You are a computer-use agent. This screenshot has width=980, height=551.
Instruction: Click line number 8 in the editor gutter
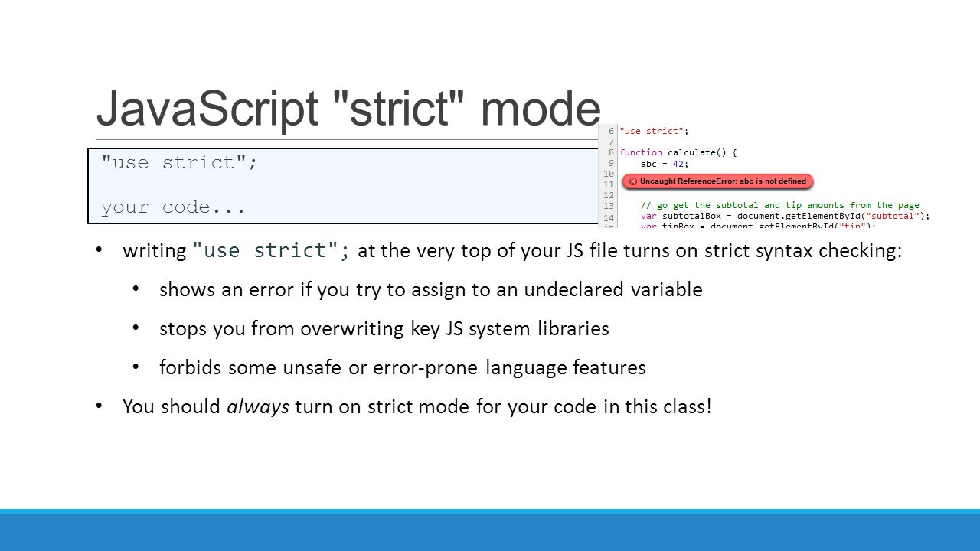point(611,152)
